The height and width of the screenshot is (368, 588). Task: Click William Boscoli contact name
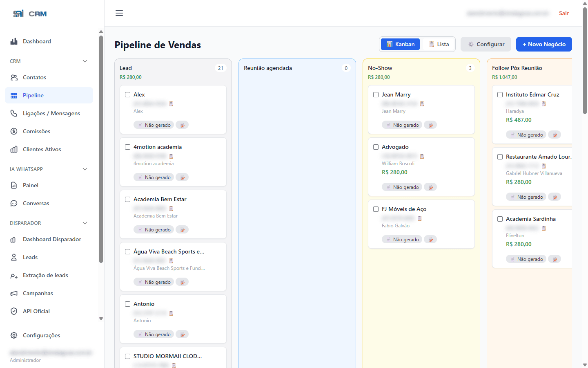click(x=398, y=164)
